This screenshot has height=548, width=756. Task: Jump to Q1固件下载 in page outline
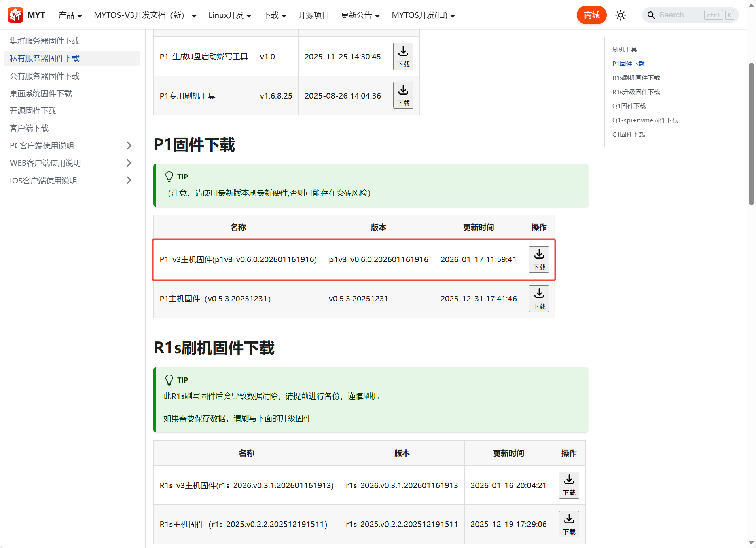pyautogui.click(x=629, y=106)
